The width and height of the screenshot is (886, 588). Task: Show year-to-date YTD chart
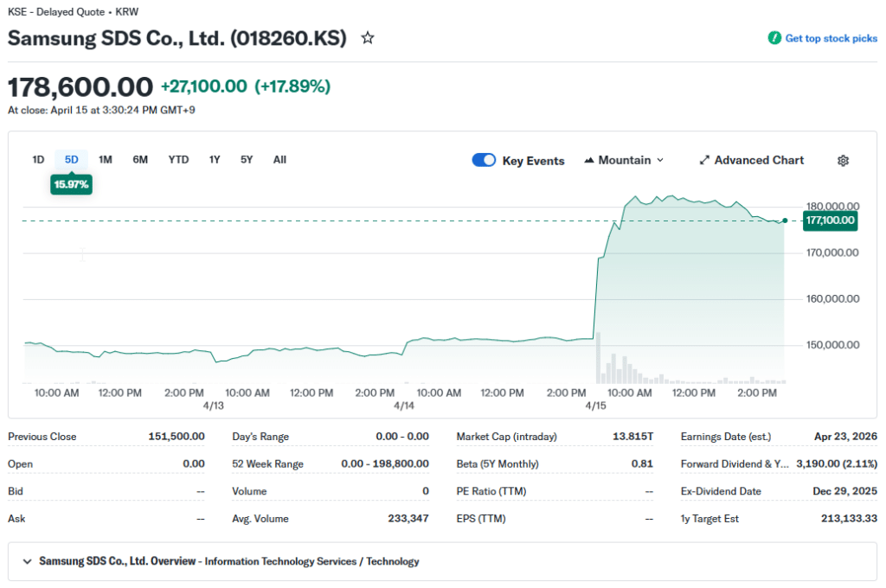(178, 160)
